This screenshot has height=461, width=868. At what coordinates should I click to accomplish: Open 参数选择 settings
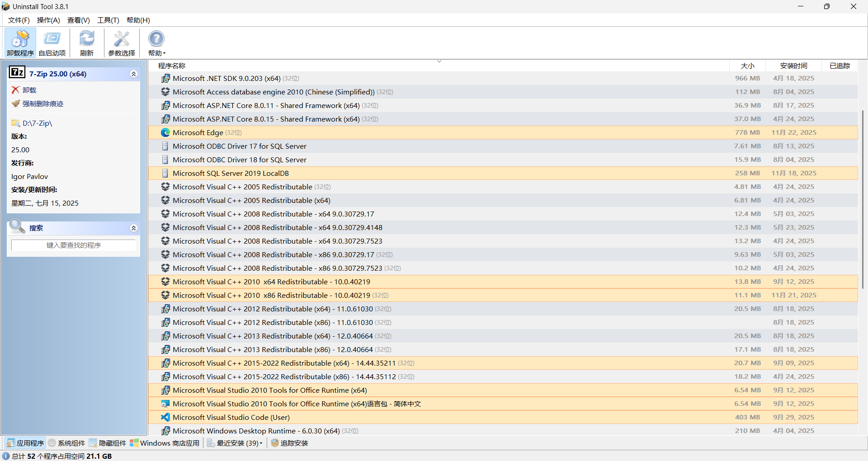121,42
